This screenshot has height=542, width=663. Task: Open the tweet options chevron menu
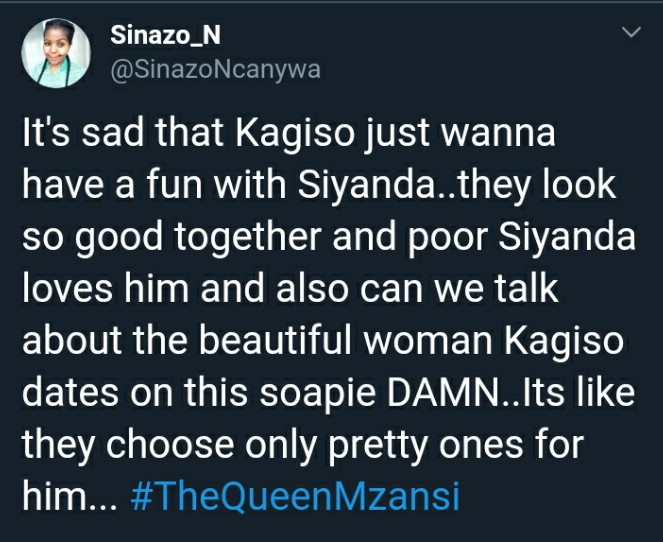(632, 32)
